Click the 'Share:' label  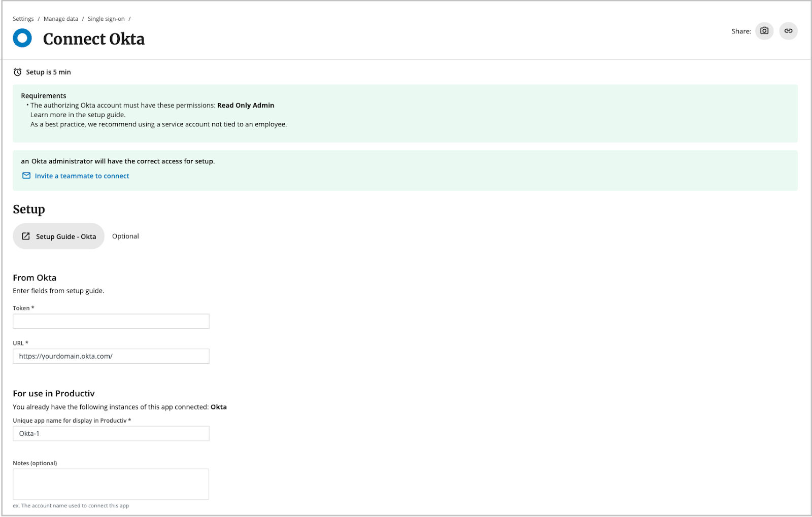(741, 31)
